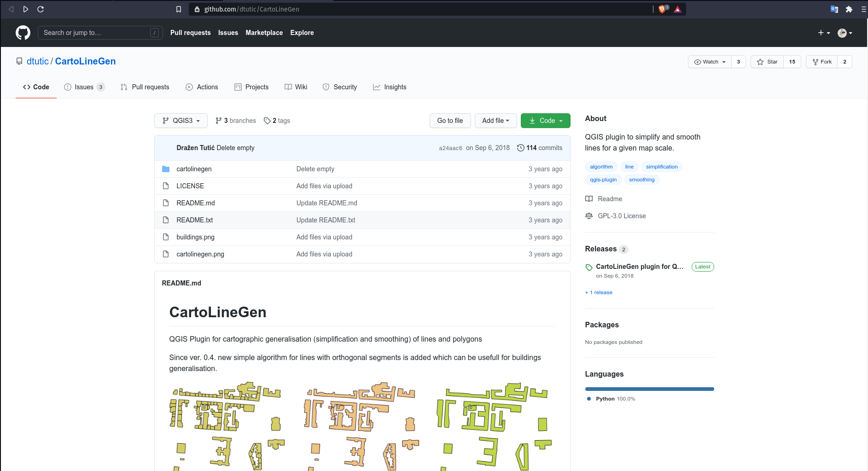Expand the Add file dropdown
Image resolution: width=868 pixels, height=471 pixels.
point(495,121)
